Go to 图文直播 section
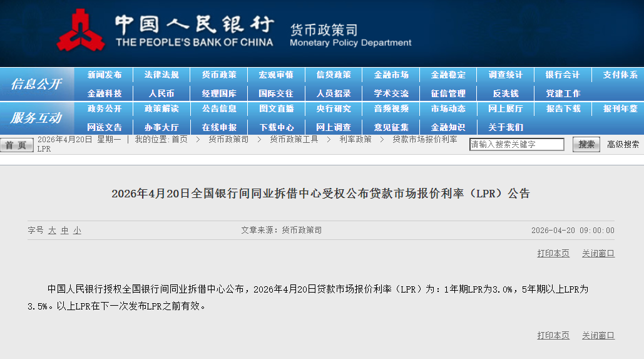Screen dimensions: 644x359 point(276,108)
